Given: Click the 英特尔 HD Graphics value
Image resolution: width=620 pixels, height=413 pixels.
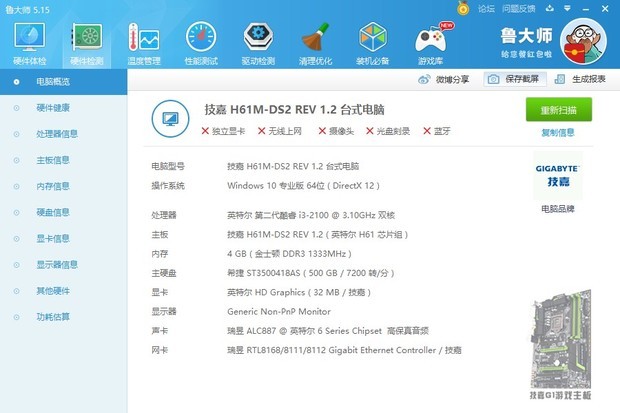Looking at the screenshot, I should pos(299,292).
